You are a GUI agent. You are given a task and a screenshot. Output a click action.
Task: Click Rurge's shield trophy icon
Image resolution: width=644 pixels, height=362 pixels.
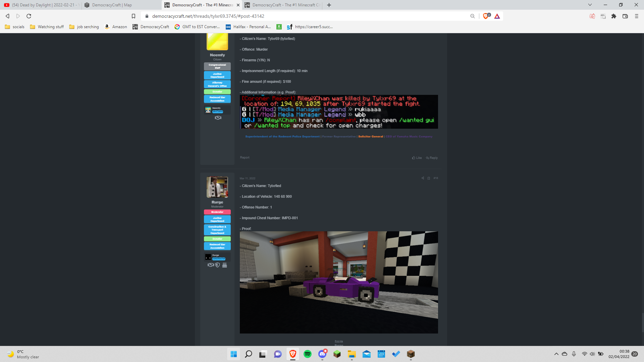(217, 265)
